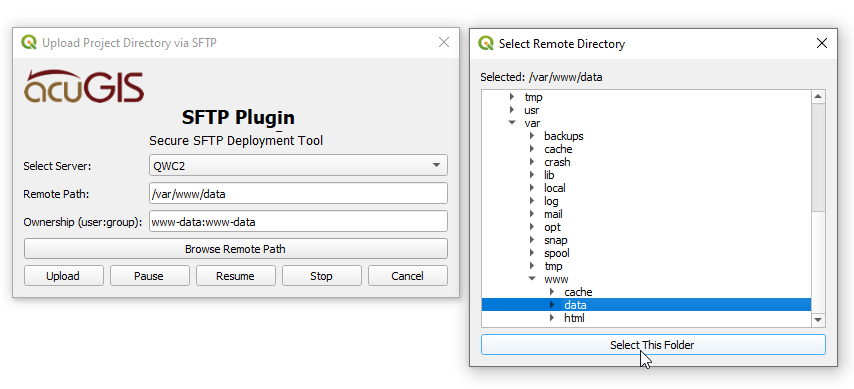Viewport: 854px width, 389px height.
Task: Click the Remote Path input field
Action: tap(298, 193)
